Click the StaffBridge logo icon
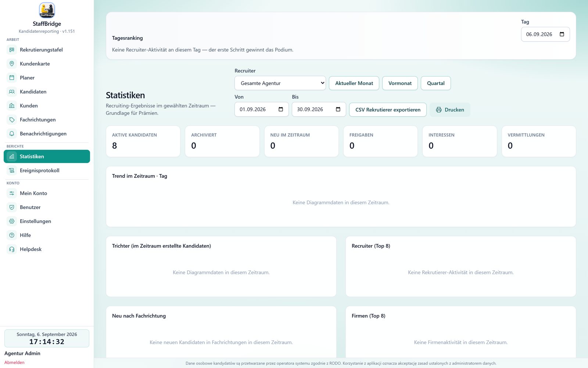The image size is (588, 368). [47, 10]
